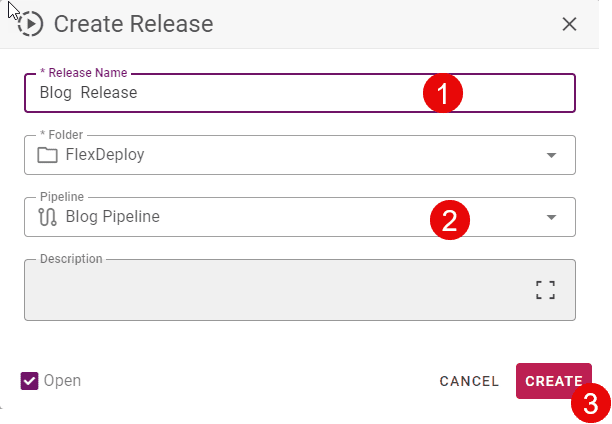
Task: Click the pipeline route icon beside Blog Pipeline
Action: click(x=47, y=217)
